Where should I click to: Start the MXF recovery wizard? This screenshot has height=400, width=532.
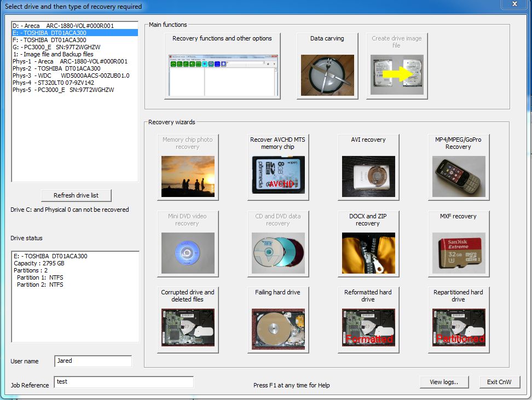[458, 244]
